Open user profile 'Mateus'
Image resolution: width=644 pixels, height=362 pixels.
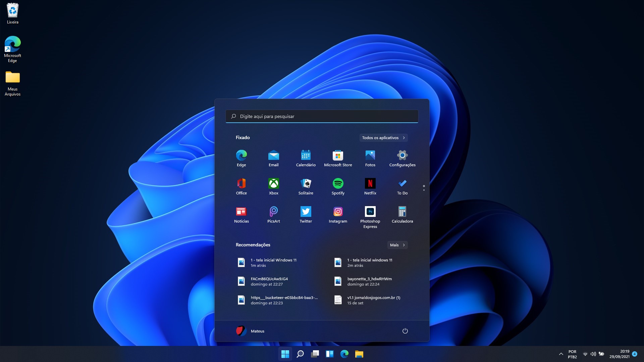coord(250,330)
